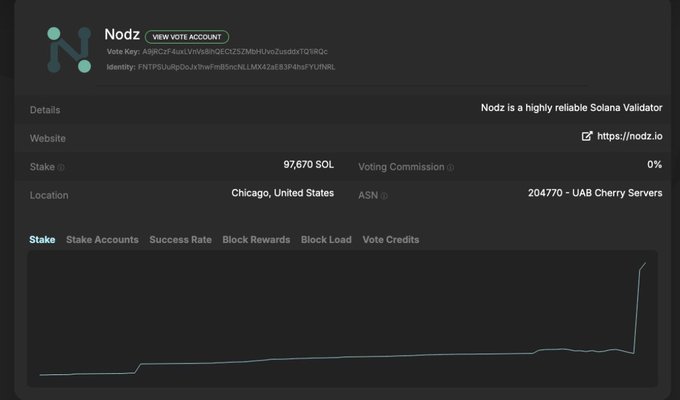680x400 pixels.
Task: Click the 0% voting commission value
Action: [x=654, y=165]
